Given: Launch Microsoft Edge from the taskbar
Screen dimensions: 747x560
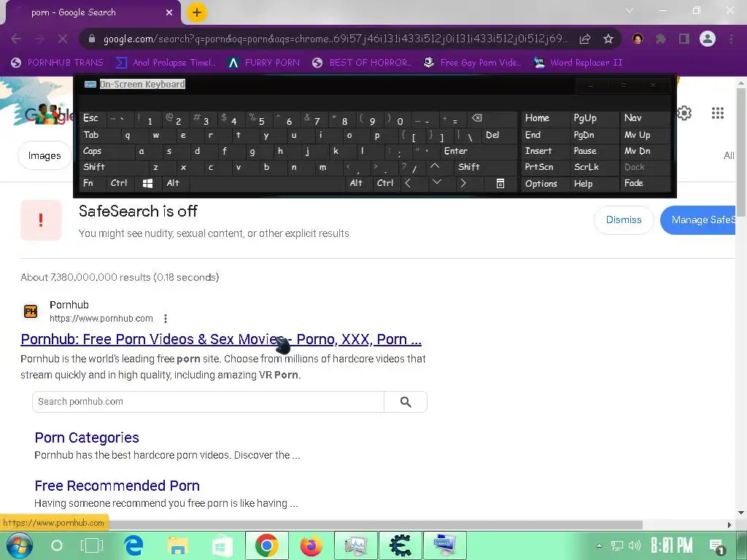Looking at the screenshot, I should (x=134, y=545).
